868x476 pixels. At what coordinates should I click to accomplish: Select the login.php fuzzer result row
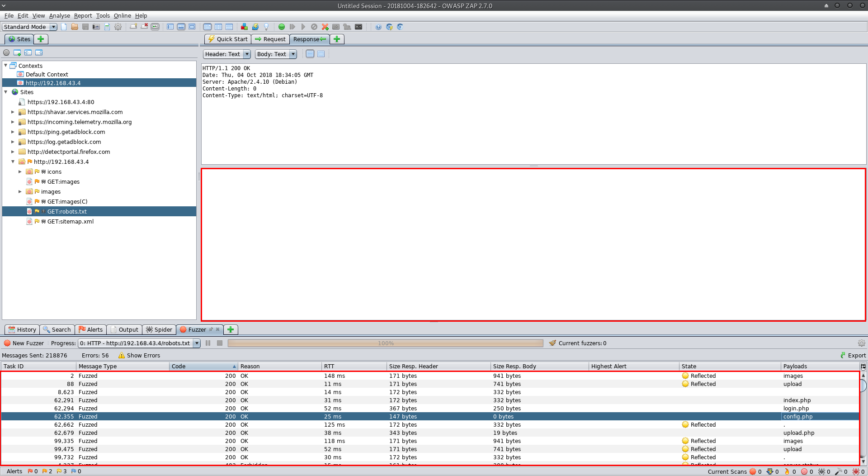[430, 408]
